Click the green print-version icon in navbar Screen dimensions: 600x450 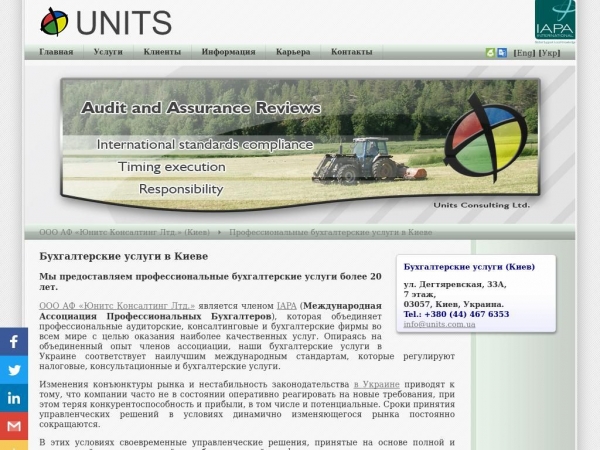click(490, 53)
